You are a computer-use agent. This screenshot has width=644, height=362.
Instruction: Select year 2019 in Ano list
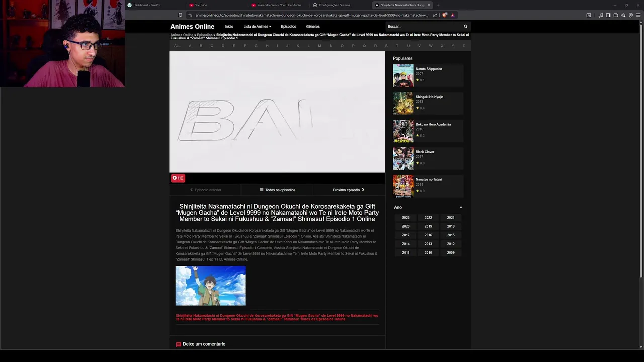[x=428, y=226]
